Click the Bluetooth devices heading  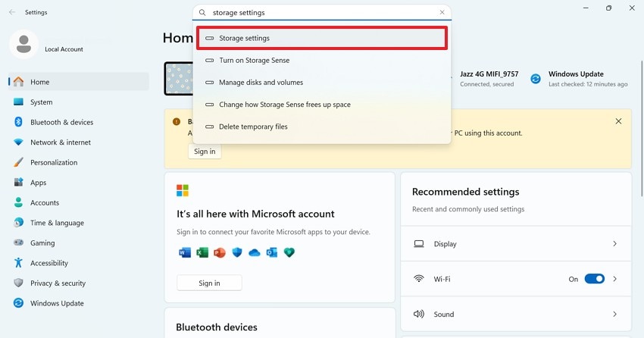coord(217,327)
